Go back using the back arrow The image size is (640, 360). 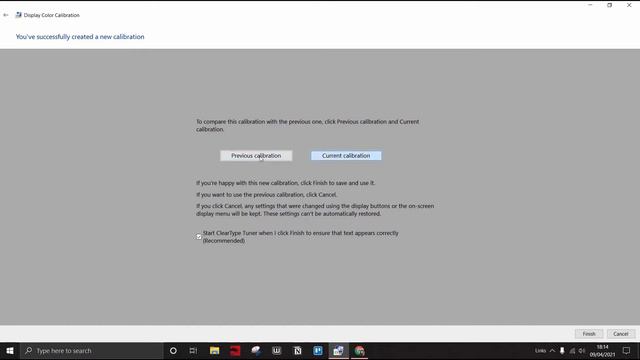coord(6,15)
